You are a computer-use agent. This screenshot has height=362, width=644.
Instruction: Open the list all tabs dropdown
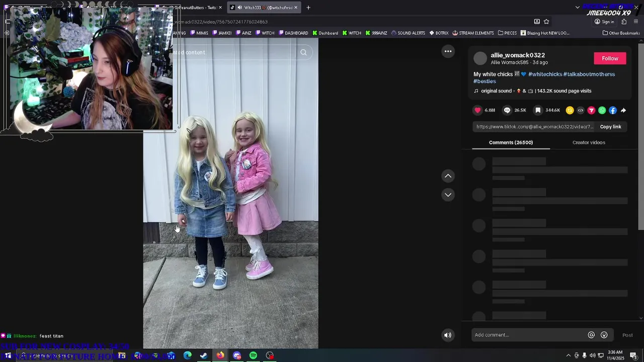pos(577,8)
